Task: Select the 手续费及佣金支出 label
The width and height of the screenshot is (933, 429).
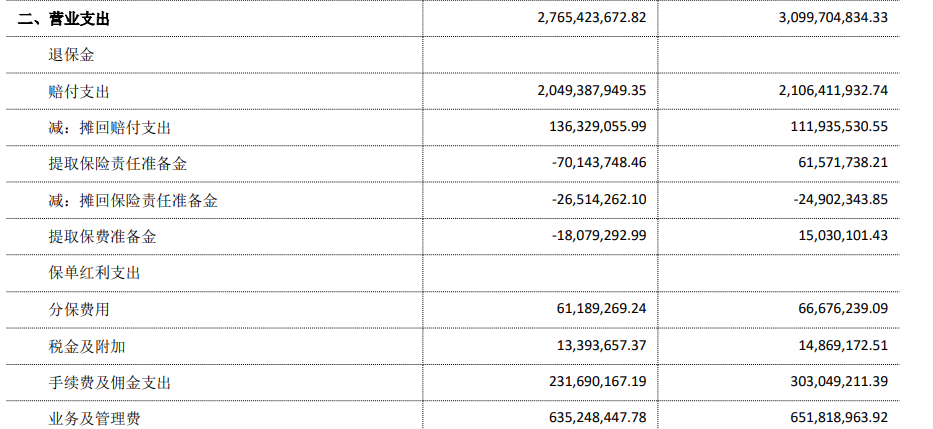Action: click(x=109, y=383)
